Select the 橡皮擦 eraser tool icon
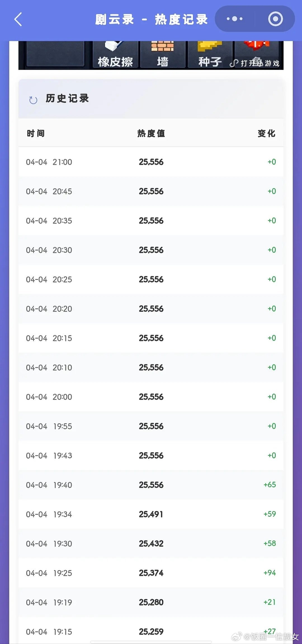This screenshot has height=644, width=302. (x=115, y=55)
